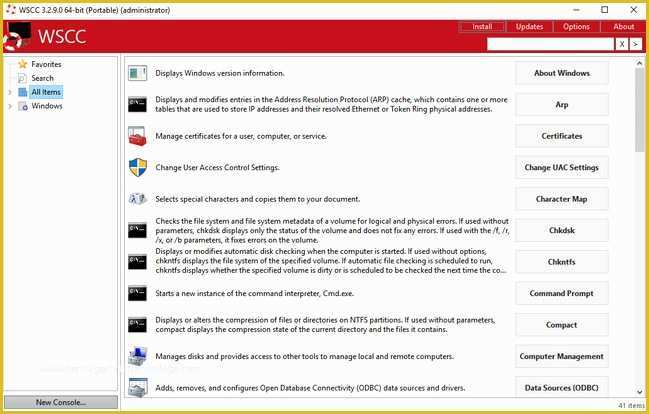Image resolution: width=649 pixels, height=414 pixels.
Task: Open Computer Management
Action: pos(562,356)
